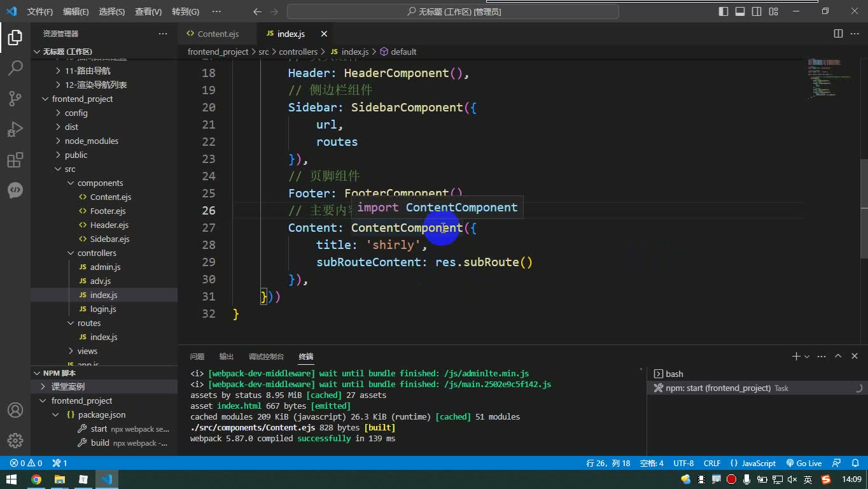Image resolution: width=868 pixels, height=489 pixels.
Task: Go back with the title bar left arrow
Action: [257, 11]
